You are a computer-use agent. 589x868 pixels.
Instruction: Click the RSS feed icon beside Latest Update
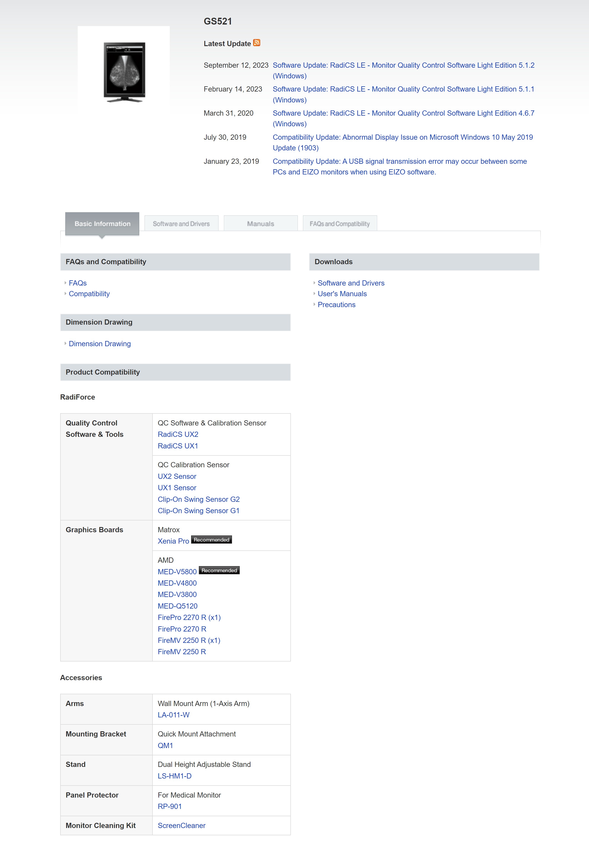(257, 42)
